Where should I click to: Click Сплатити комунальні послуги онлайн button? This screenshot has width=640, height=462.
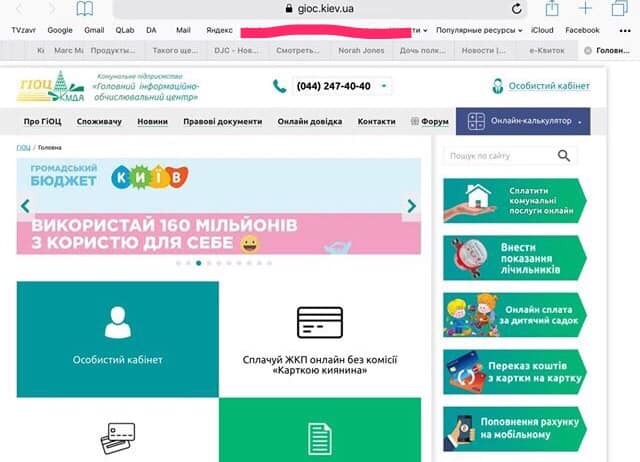(x=515, y=201)
